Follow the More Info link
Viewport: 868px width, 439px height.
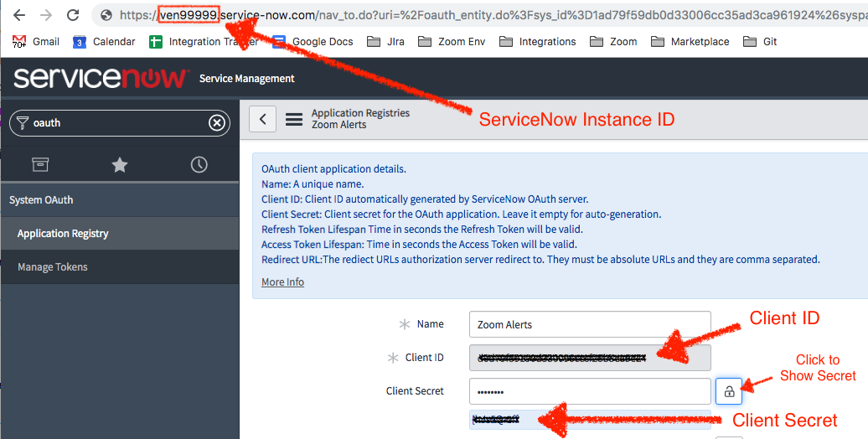(283, 281)
